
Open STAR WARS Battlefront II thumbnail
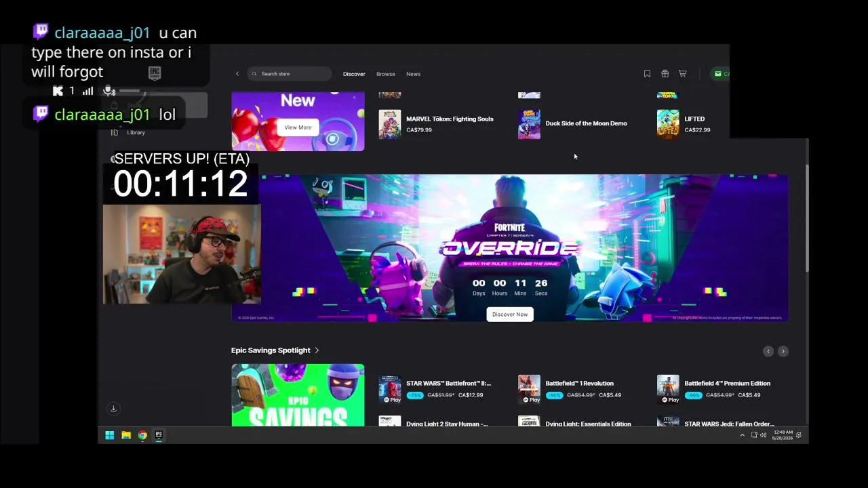pos(389,389)
